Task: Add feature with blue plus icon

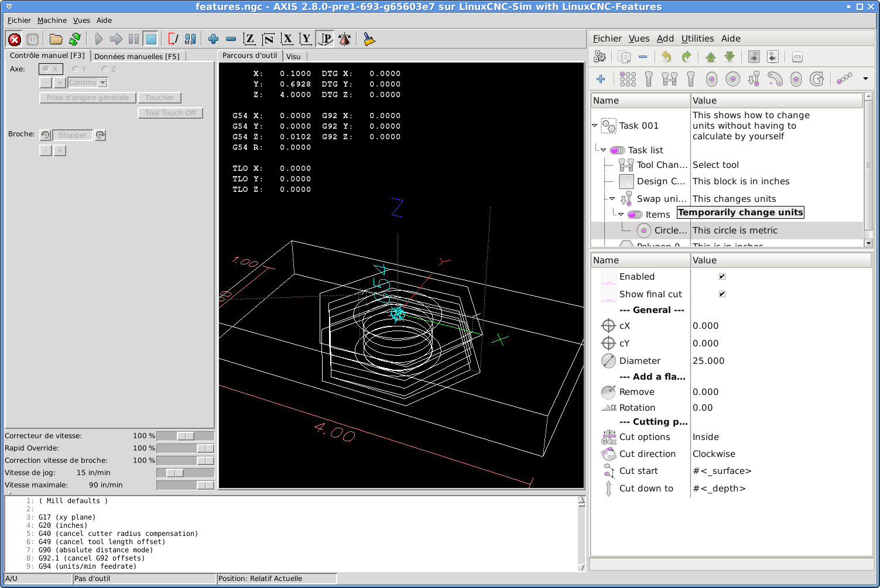Action: pyautogui.click(x=601, y=79)
